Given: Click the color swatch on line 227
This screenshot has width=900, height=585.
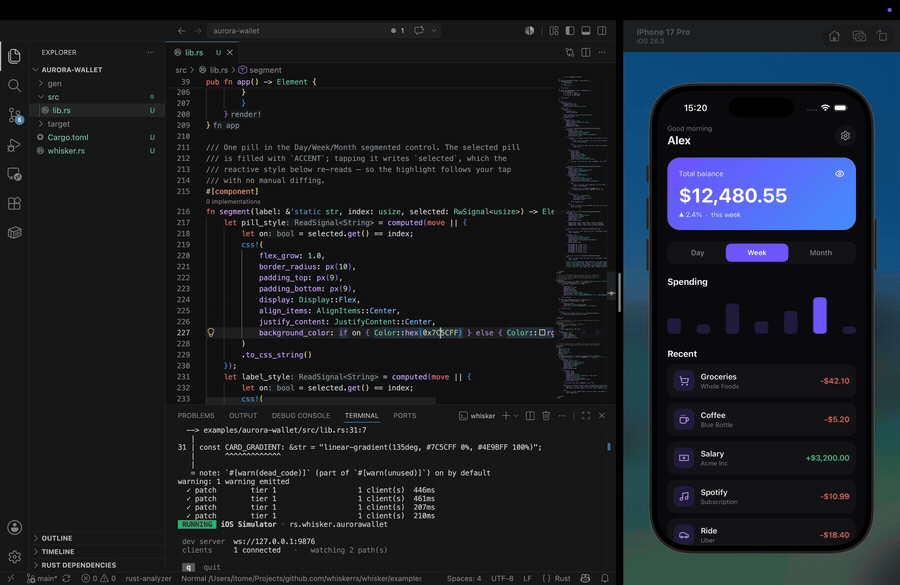Looking at the screenshot, I should tap(542, 332).
